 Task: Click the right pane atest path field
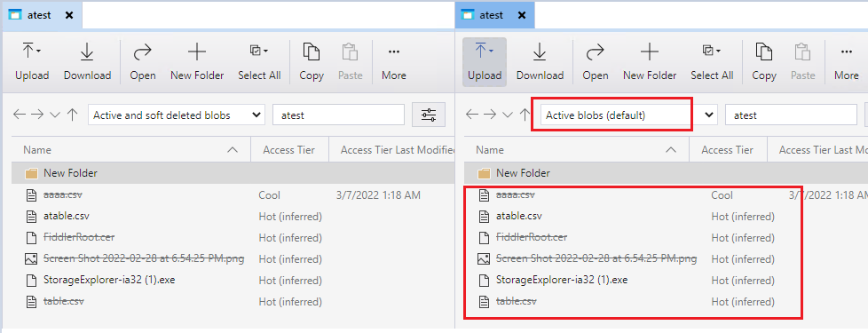(791, 115)
